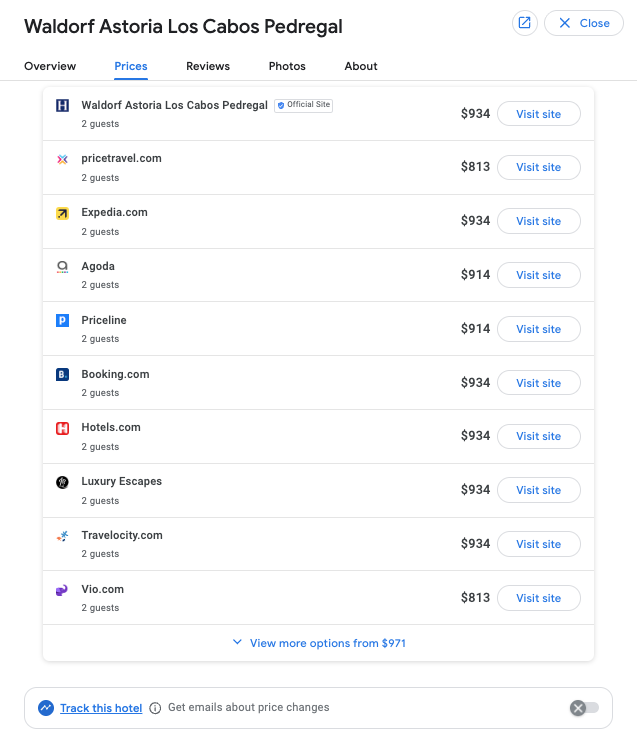Click the price tracking trend icon
The width and height of the screenshot is (637, 740).
click(46, 708)
